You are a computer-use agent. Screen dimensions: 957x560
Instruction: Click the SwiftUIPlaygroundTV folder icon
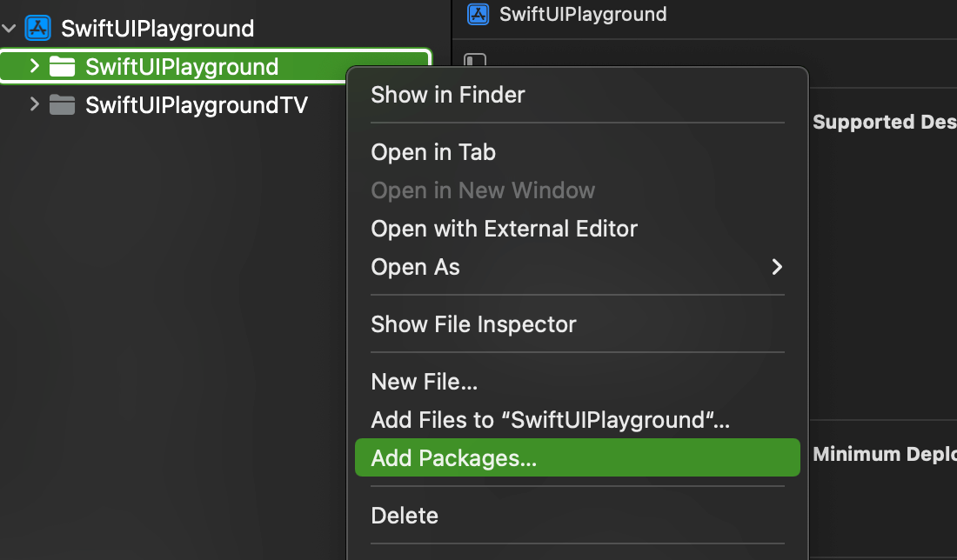[x=61, y=104]
